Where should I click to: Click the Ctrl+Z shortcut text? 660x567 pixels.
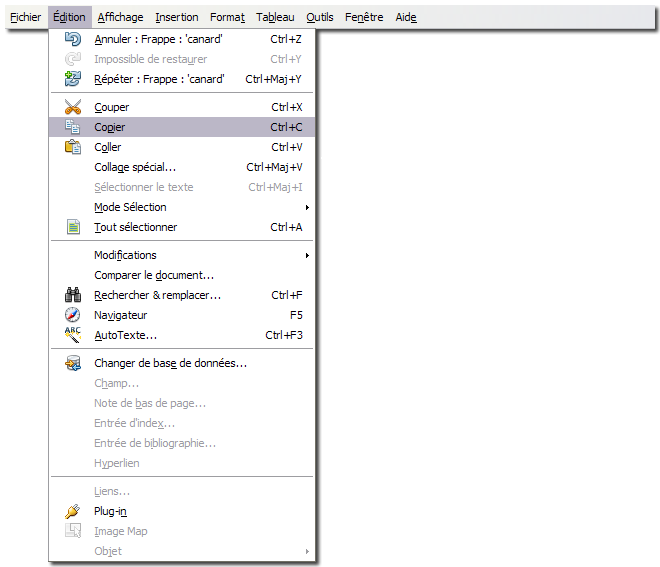click(x=286, y=39)
